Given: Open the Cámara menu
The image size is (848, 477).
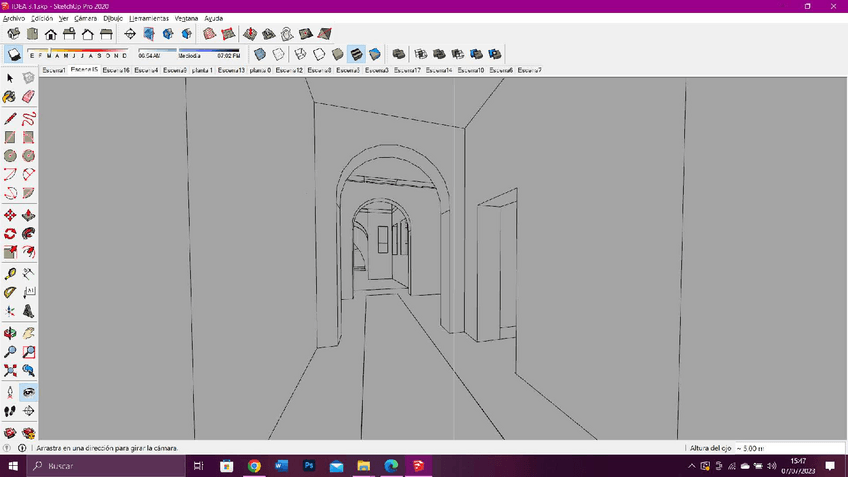Looking at the screenshot, I should pos(86,18).
